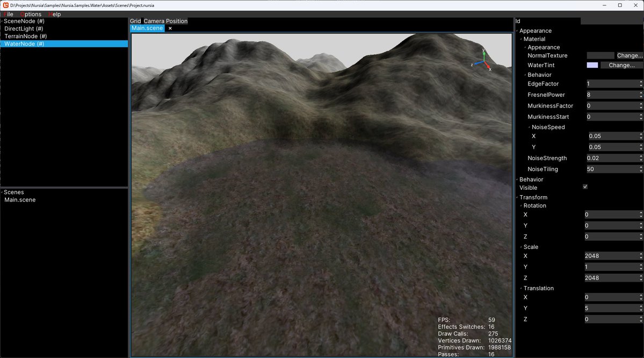644x358 pixels.
Task: Increment EdgeFactor using its up stepper arrow
Action: pos(640,82)
